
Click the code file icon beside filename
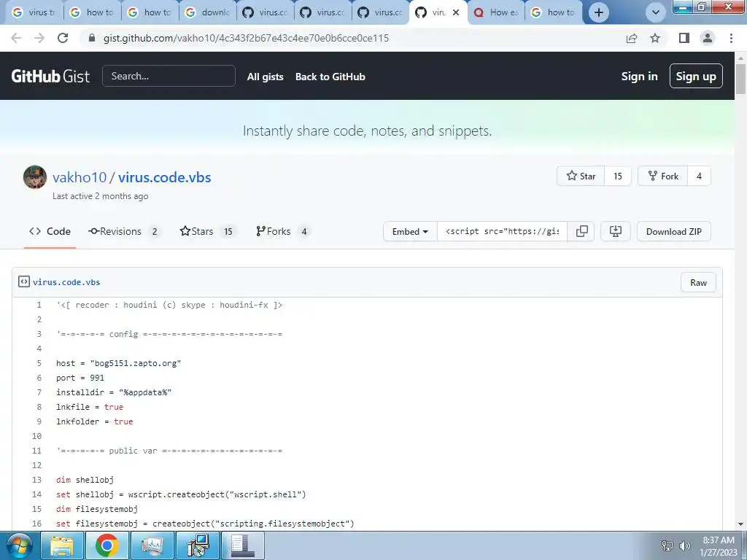pos(24,281)
